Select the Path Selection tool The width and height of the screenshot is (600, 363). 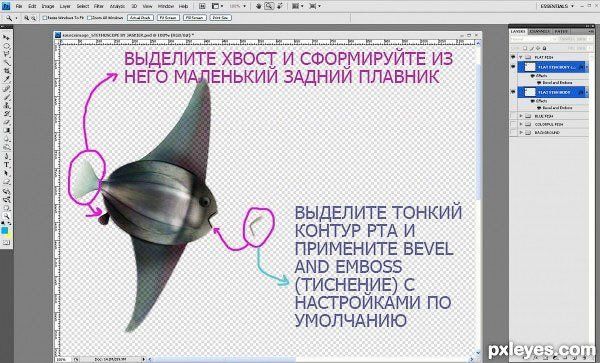(7, 173)
